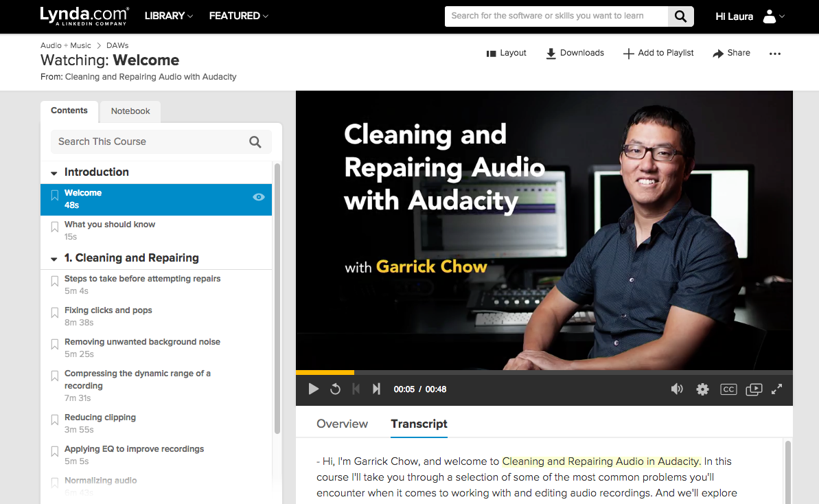Image resolution: width=819 pixels, height=504 pixels.
Task: Select the playing 'Welcome' 48s item
Action: pos(156,200)
